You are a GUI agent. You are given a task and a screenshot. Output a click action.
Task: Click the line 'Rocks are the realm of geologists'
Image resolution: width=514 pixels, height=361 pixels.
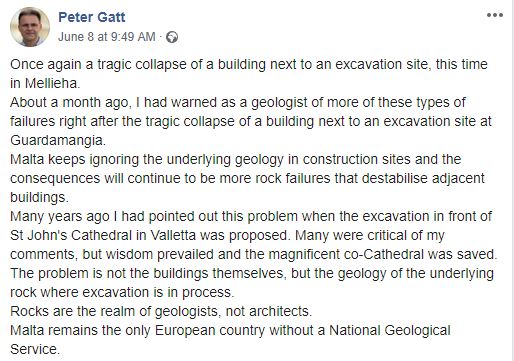[161, 312]
